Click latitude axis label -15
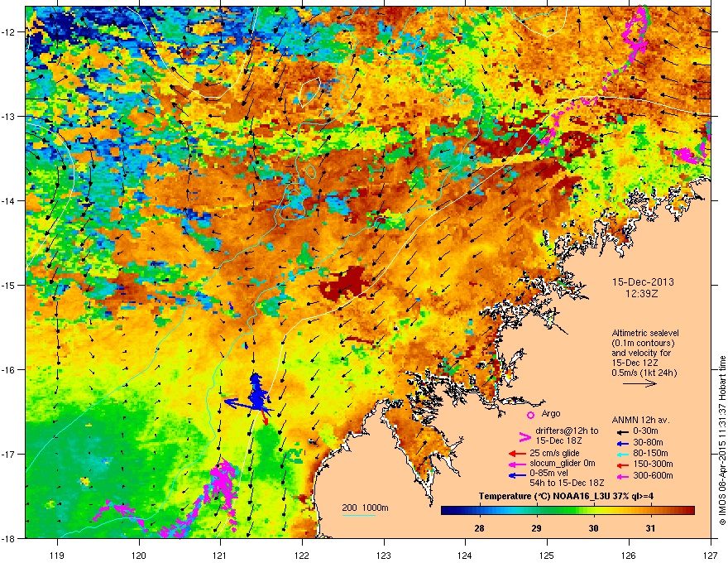The width and height of the screenshot is (728, 563). click(x=9, y=285)
